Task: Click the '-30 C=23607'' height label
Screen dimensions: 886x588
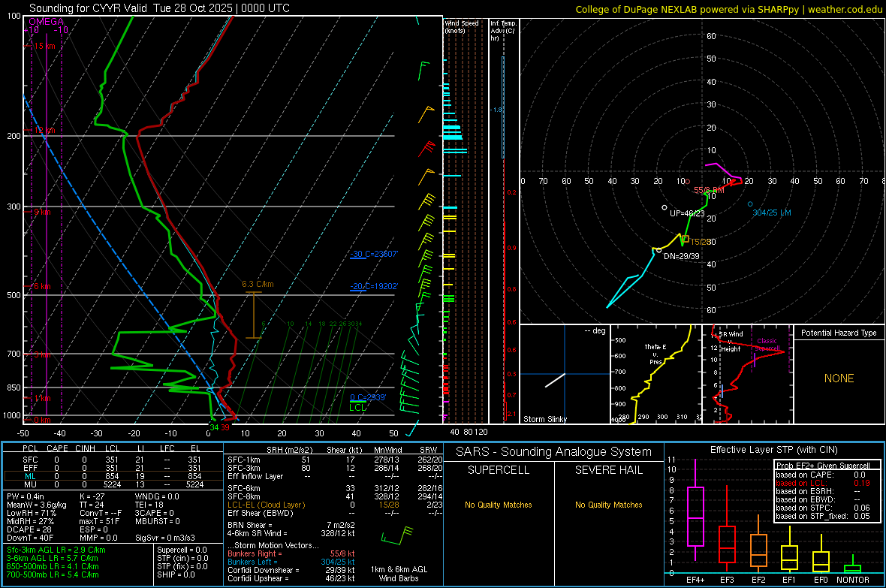Action: click(x=374, y=254)
